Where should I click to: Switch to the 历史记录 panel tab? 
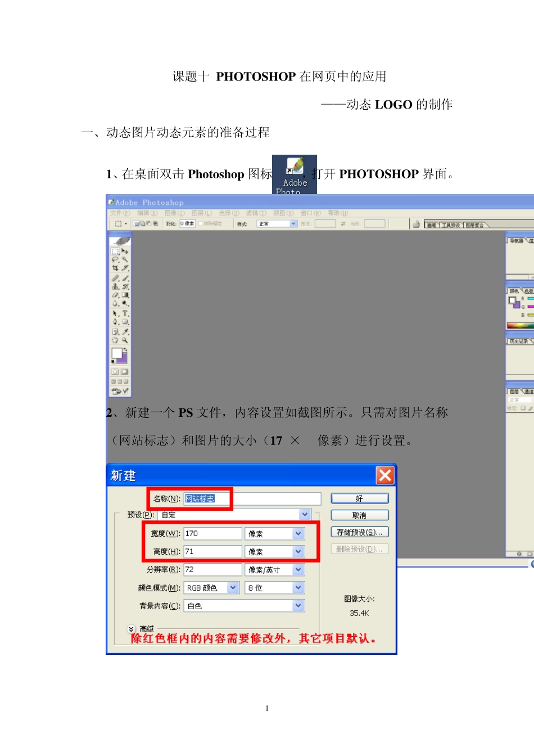point(518,341)
